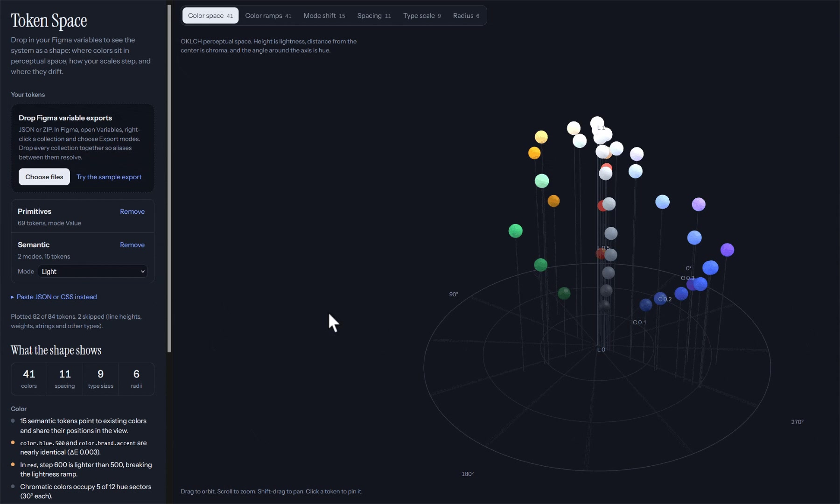Switch to the Type scale tab

coord(422,15)
